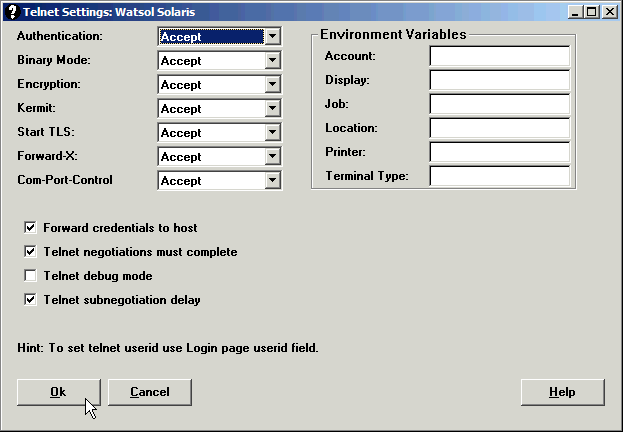
Task: Enable Telnet debug mode
Action: [30, 275]
